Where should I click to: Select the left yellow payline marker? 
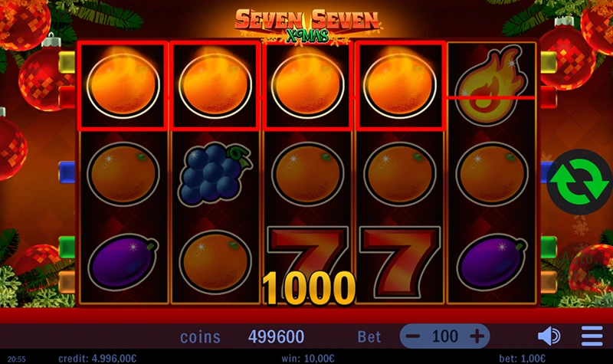[67, 61]
